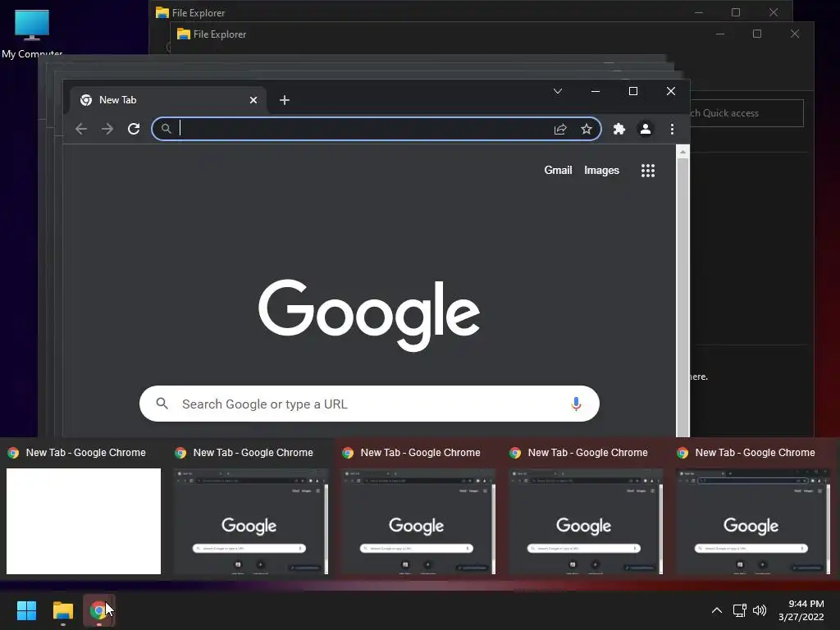The width and height of the screenshot is (840, 630).
Task: Select the second Chrome taskbar preview thumbnail
Action: (x=251, y=521)
